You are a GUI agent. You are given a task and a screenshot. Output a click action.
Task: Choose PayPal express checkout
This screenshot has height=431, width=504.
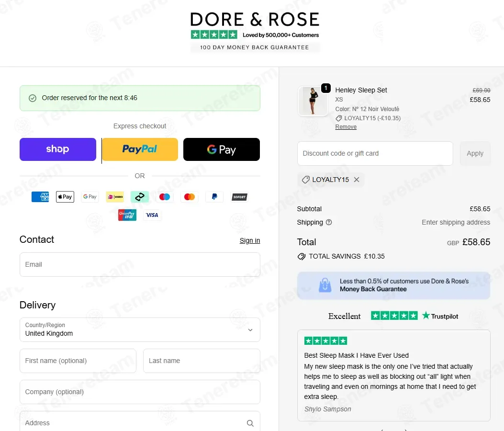(x=140, y=149)
